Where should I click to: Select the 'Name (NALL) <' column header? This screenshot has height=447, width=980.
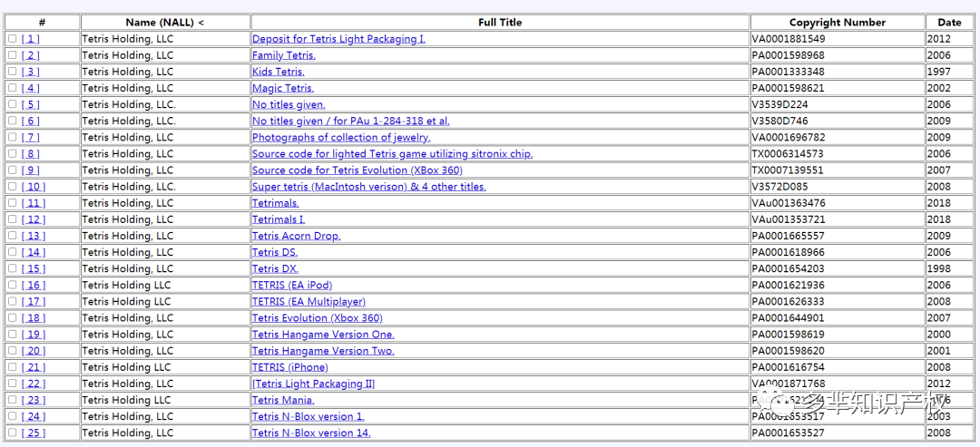pos(165,22)
